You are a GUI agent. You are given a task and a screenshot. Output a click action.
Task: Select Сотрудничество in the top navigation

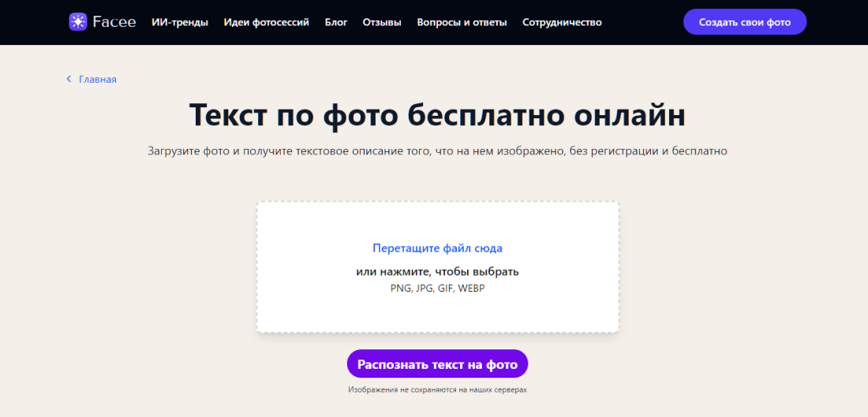(x=562, y=22)
